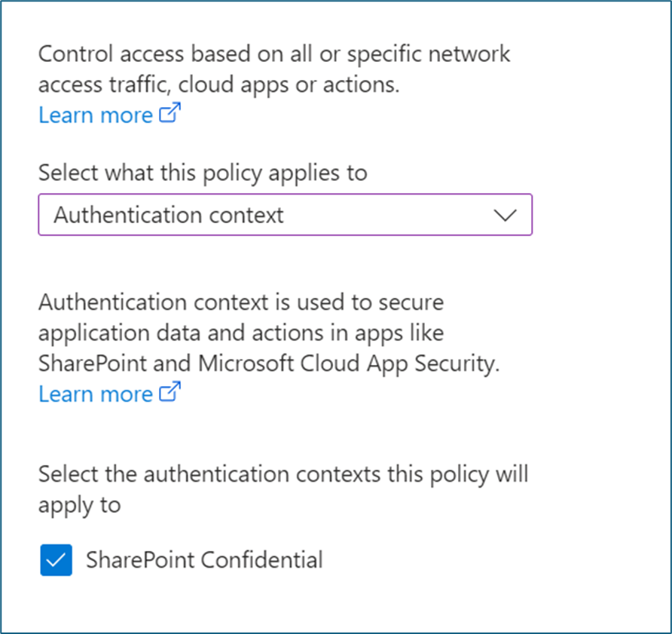Image resolution: width=672 pixels, height=634 pixels.
Task: Click the down chevron in policy dropdown
Action: 504,215
